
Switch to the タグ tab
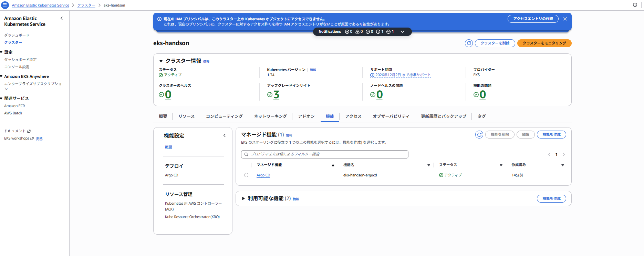point(482,116)
